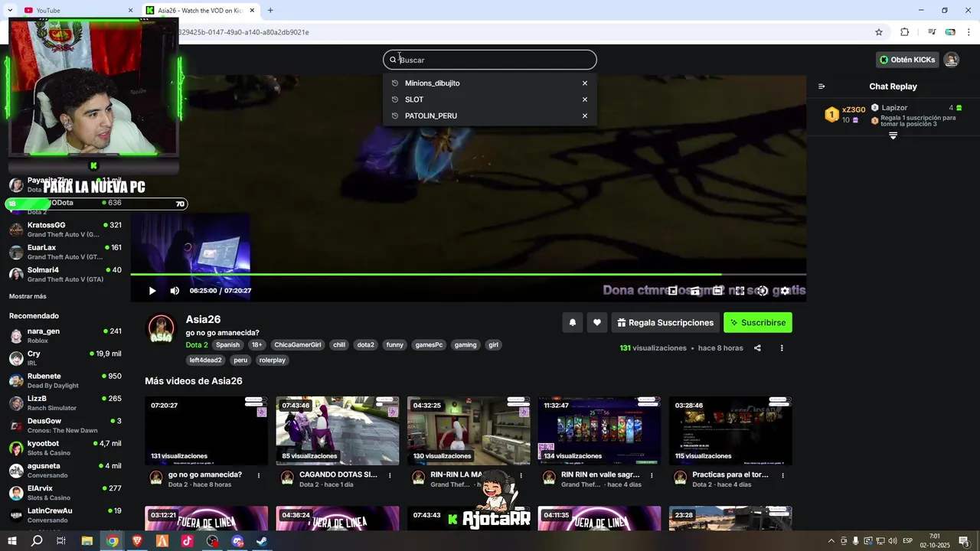Open the Chrome three-dot menu
The width and height of the screenshot is (980, 551).
[x=969, y=32]
